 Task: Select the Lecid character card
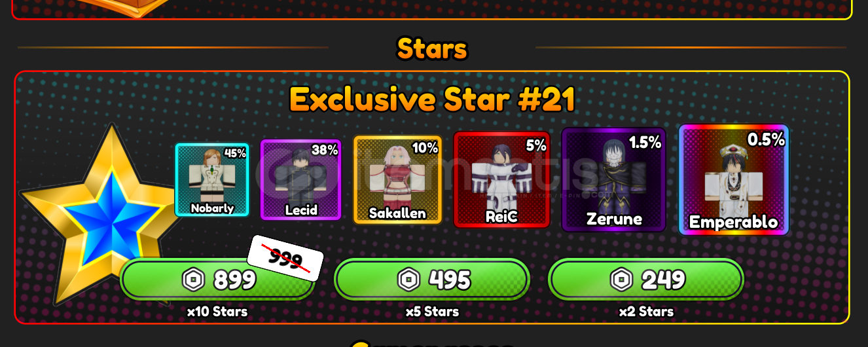(x=301, y=179)
